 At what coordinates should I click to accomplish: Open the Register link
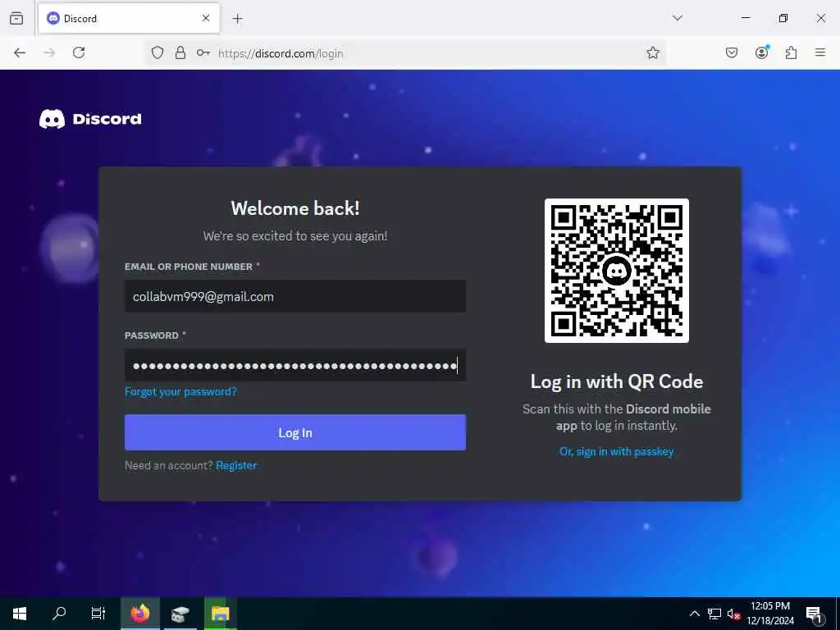tap(236, 466)
